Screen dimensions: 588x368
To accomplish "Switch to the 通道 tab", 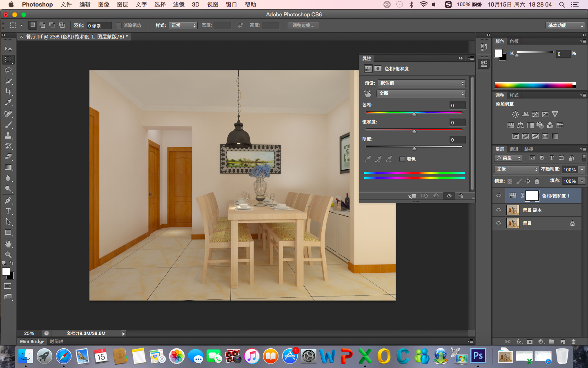I will pyautogui.click(x=514, y=149).
